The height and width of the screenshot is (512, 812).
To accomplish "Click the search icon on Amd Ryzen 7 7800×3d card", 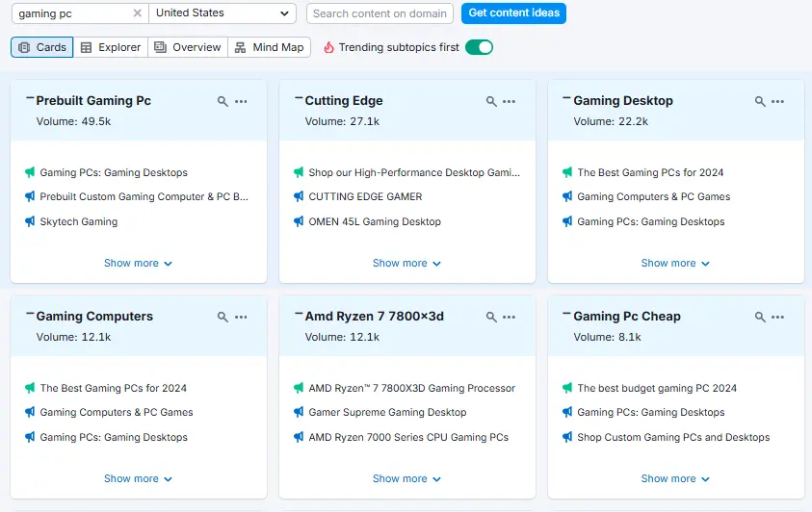I will point(491,317).
